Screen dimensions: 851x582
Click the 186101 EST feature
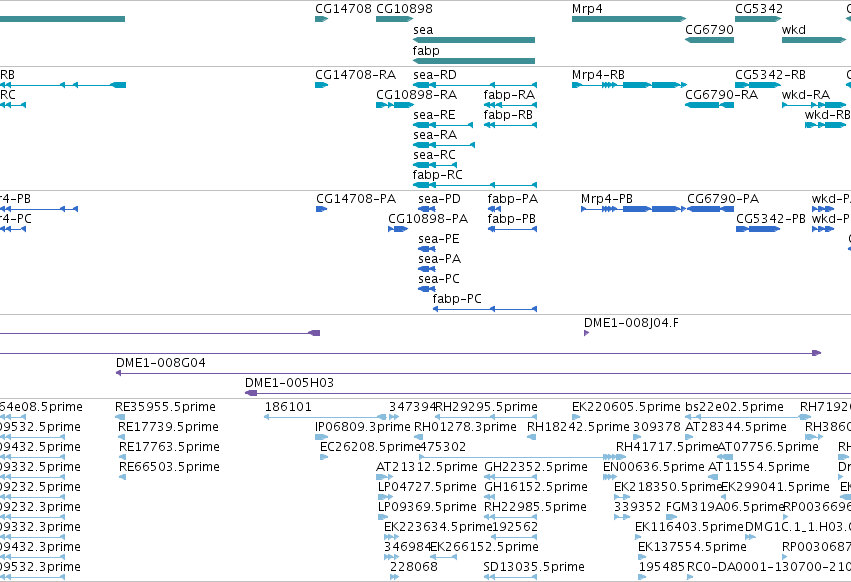point(325,417)
